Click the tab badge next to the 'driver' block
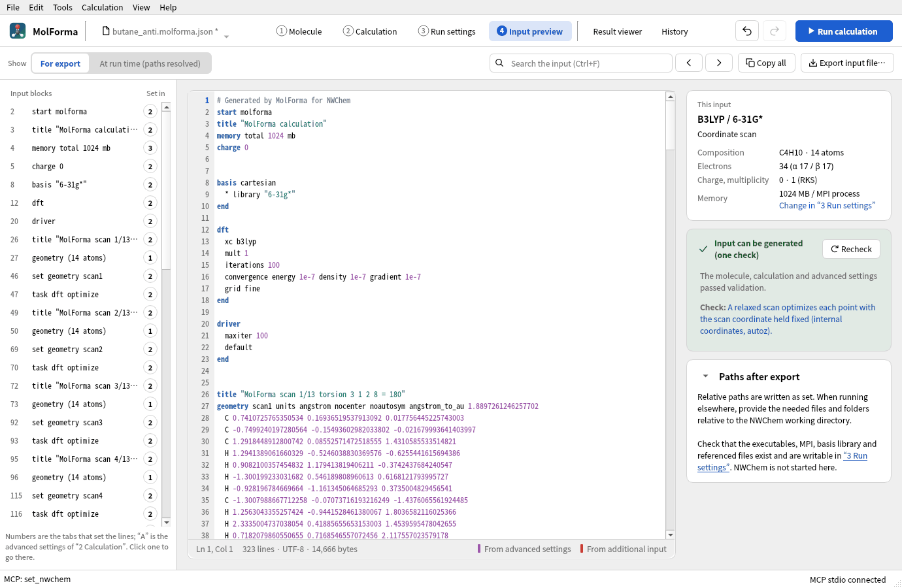The image size is (902, 588). [150, 221]
